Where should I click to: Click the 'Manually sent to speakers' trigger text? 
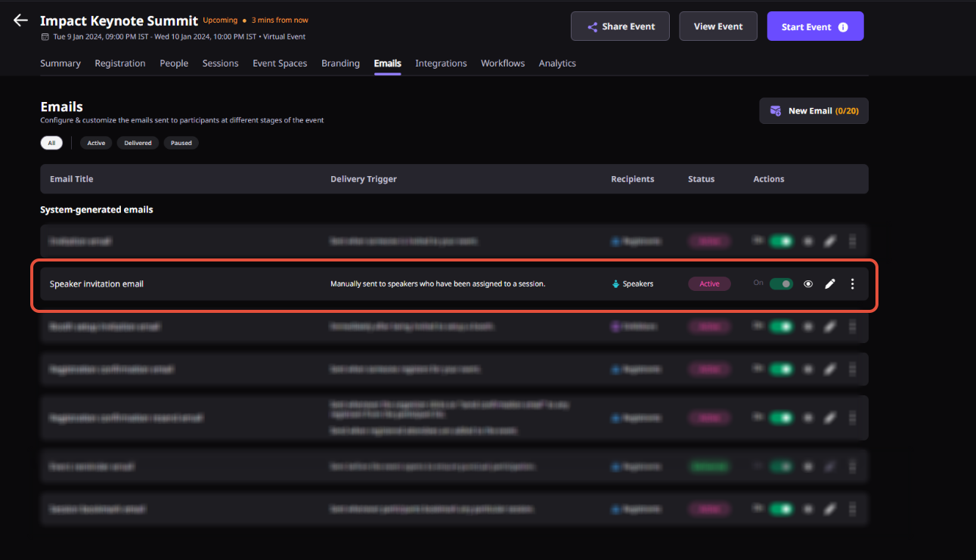pos(438,284)
